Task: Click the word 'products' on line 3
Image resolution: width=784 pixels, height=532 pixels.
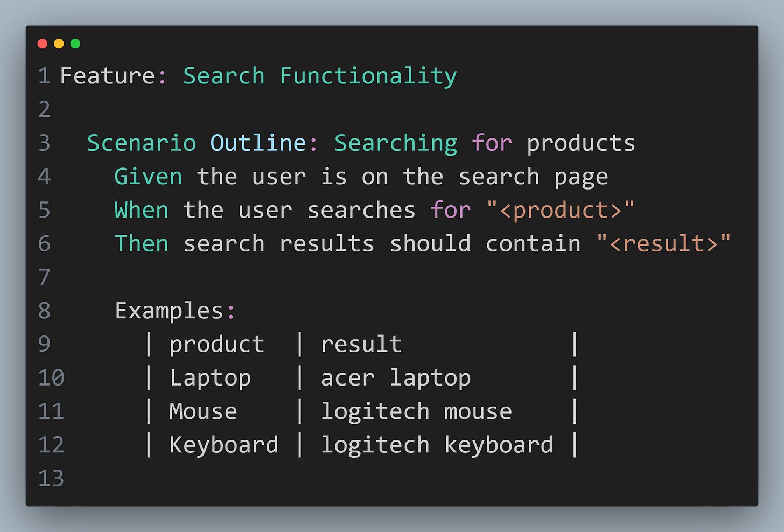Action: [x=581, y=144]
